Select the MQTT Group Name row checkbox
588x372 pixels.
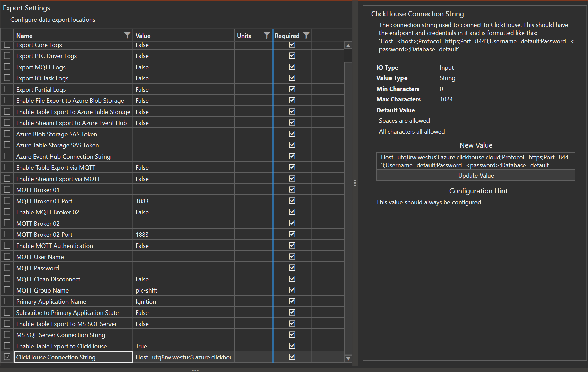pyautogui.click(x=7, y=290)
